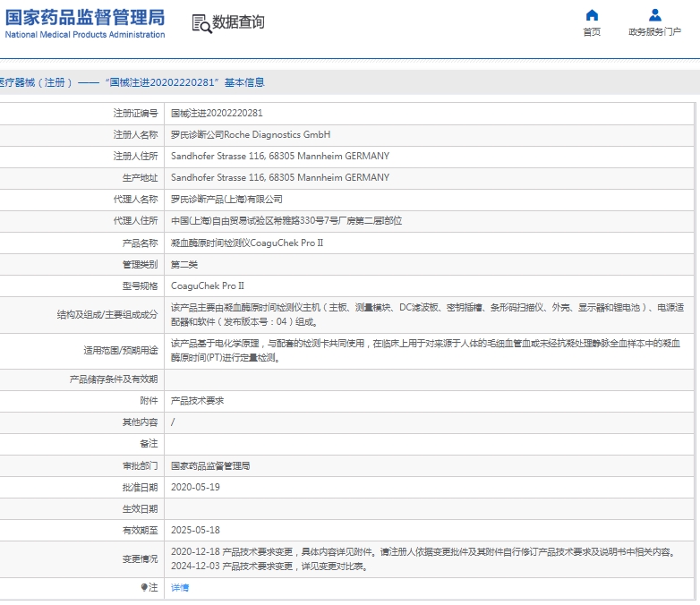
Task: Click the 注册人名称 row label
Action: coord(135,134)
